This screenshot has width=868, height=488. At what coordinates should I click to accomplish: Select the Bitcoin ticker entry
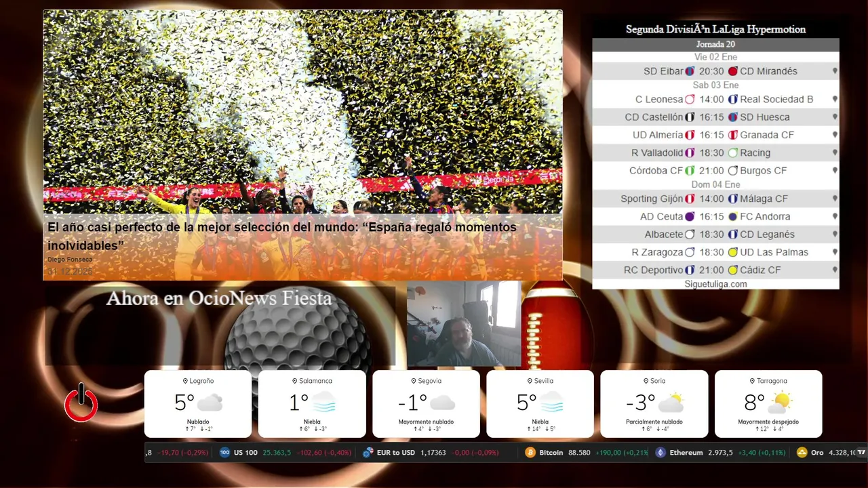(x=587, y=452)
